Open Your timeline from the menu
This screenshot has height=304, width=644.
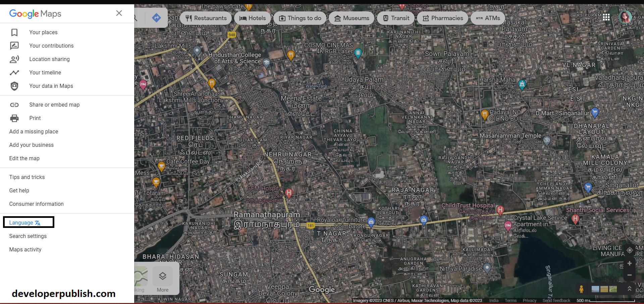[45, 72]
